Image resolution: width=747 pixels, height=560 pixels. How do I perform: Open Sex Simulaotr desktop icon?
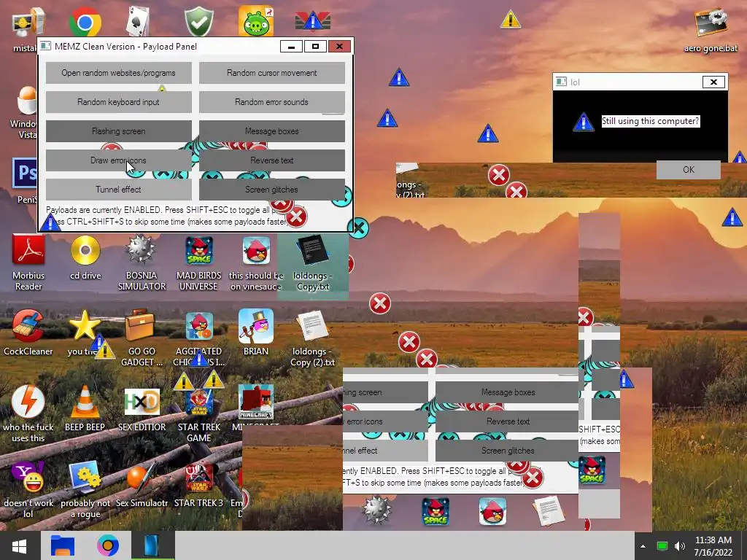pyautogui.click(x=142, y=484)
